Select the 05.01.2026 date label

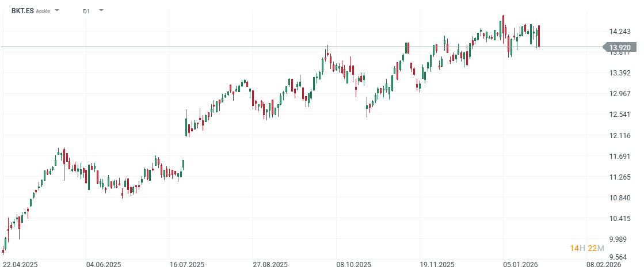(521, 265)
